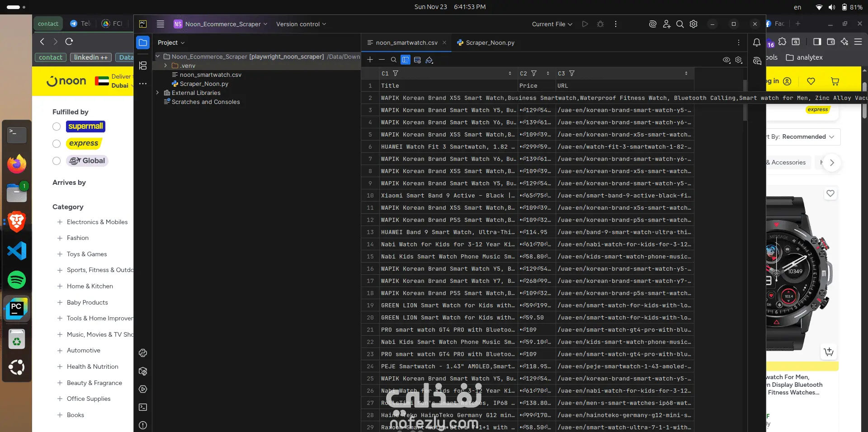The height and width of the screenshot is (432, 868).
Task: Open the Sort By Recommended dropdown
Action: coord(803,136)
